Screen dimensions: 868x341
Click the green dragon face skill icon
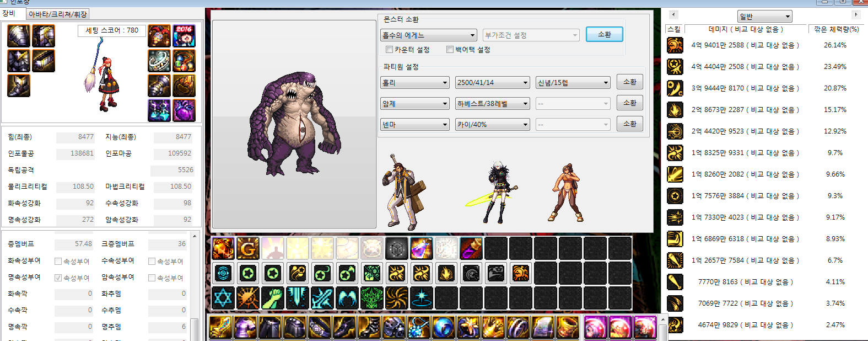371,298
